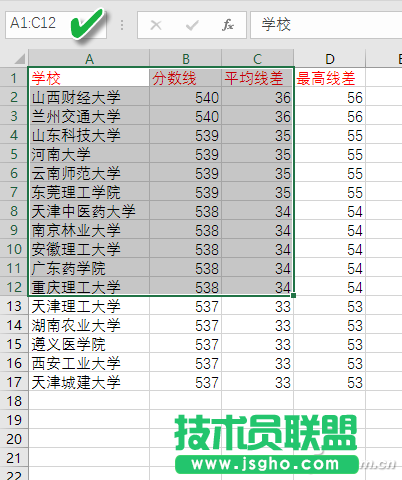This screenshot has width=402, height=480.
Task: Click the Insert Function fx icon
Action: [228, 25]
